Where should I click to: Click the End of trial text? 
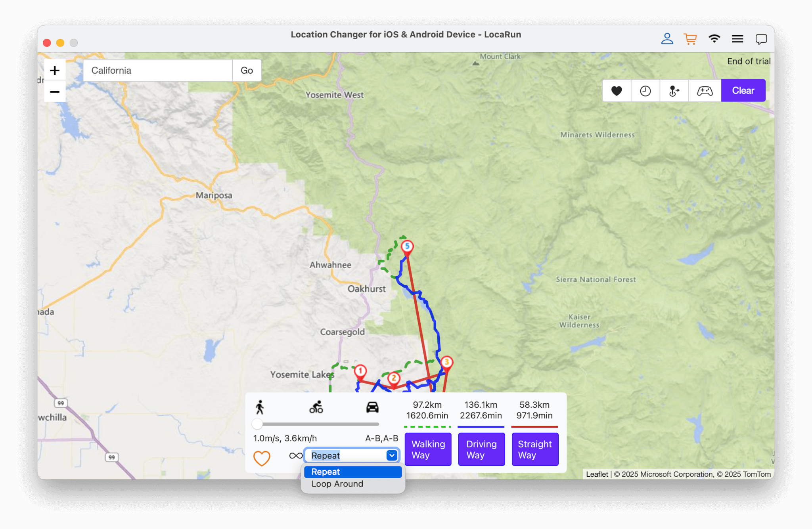coord(749,61)
